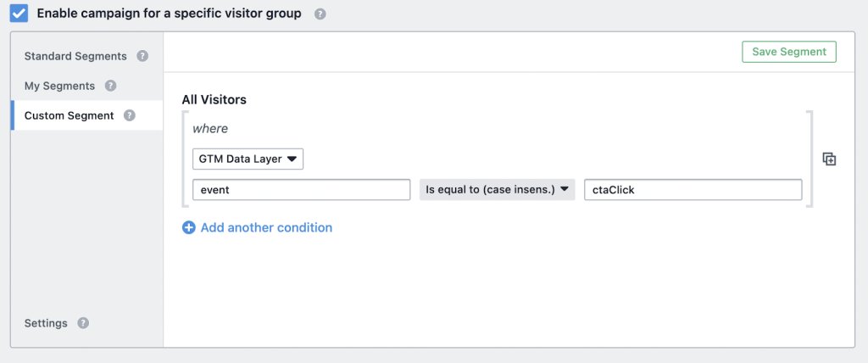Screen dimensions: 868x363
Task: Expand the GTM Data Layer dropdown
Action: (x=248, y=159)
